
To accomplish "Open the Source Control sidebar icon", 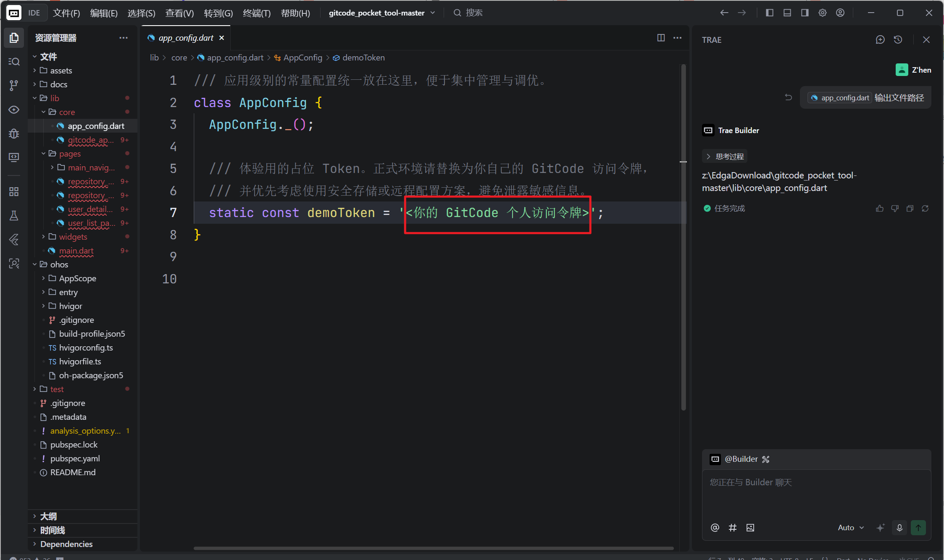I will 14,86.
